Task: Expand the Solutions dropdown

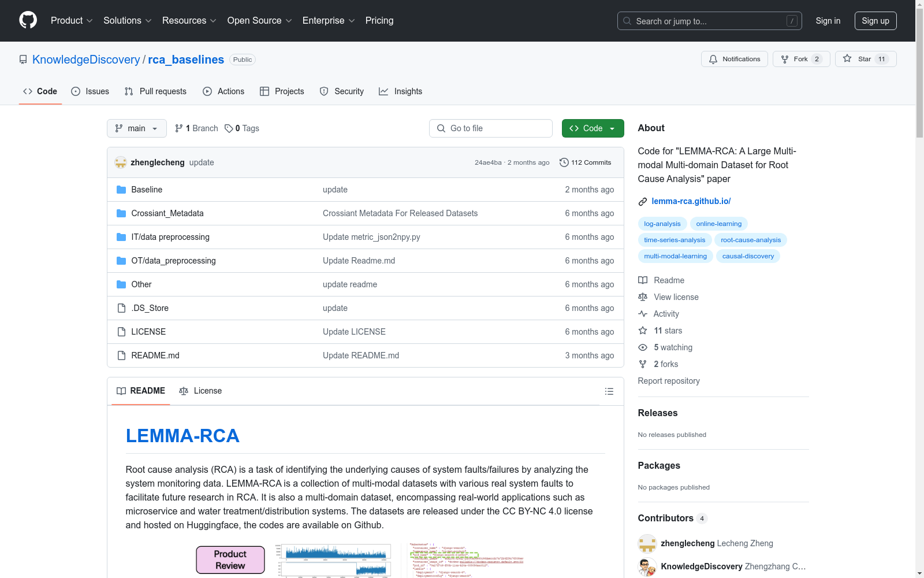Action: (128, 20)
